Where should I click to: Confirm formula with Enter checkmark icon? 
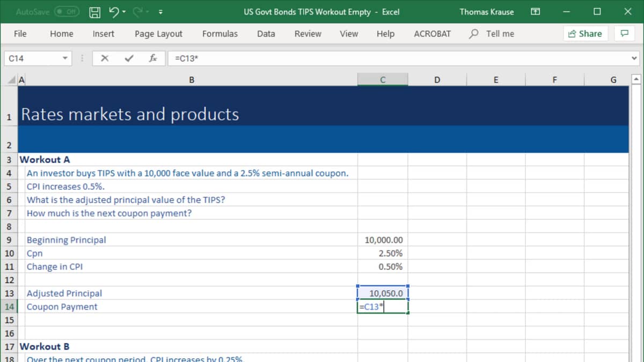click(129, 58)
